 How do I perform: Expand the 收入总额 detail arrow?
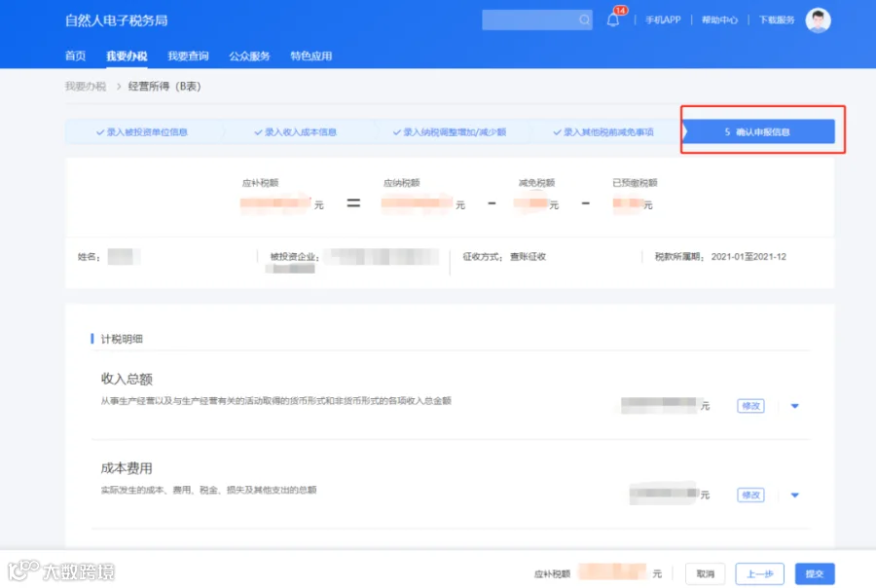[795, 406]
